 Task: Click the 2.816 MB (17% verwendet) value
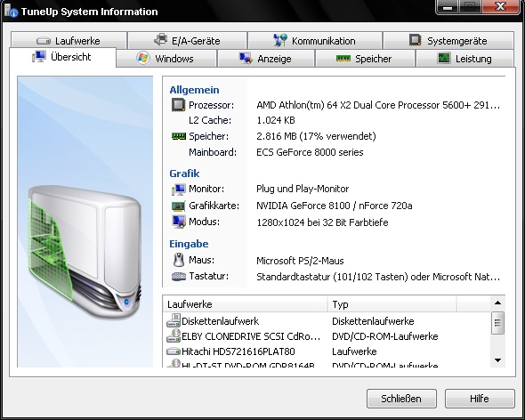(316, 136)
